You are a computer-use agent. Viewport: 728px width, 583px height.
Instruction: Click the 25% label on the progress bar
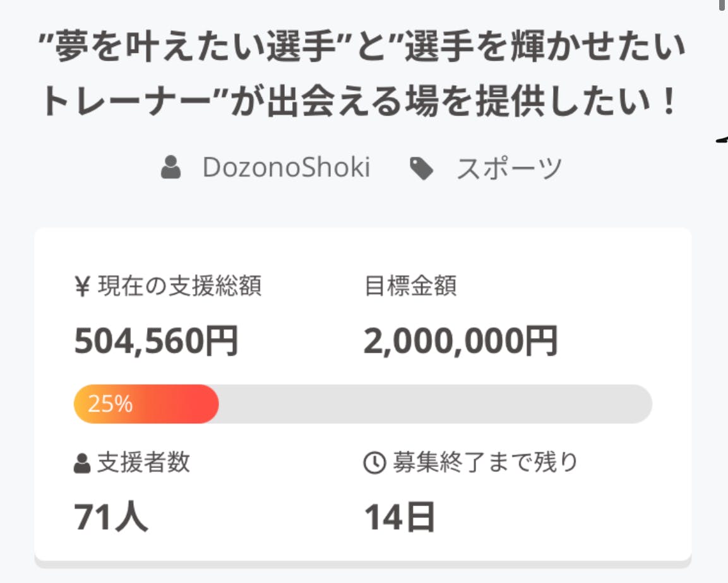point(110,404)
